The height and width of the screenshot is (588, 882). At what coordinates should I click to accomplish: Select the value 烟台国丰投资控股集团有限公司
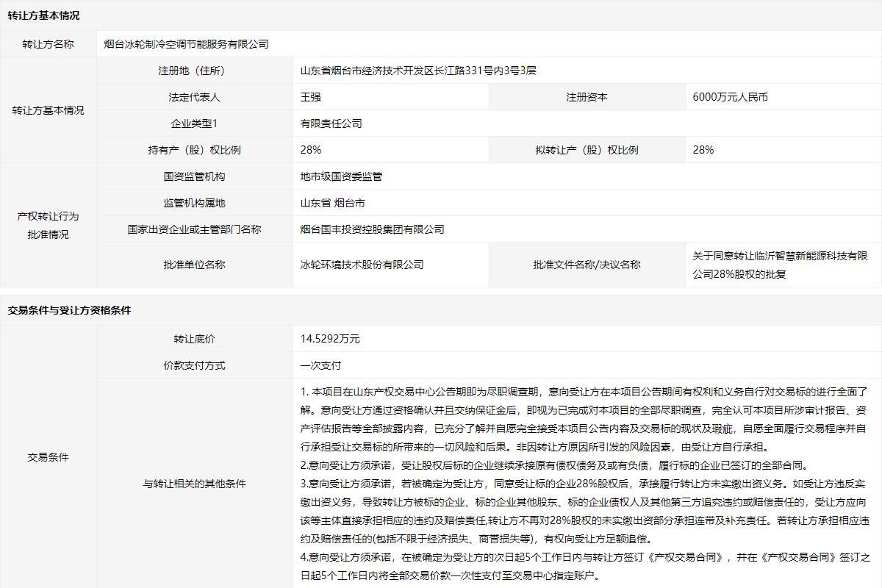pos(373,229)
